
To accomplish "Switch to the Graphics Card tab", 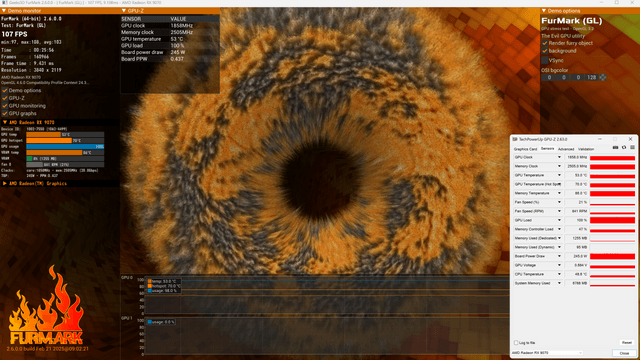I will click(525, 149).
